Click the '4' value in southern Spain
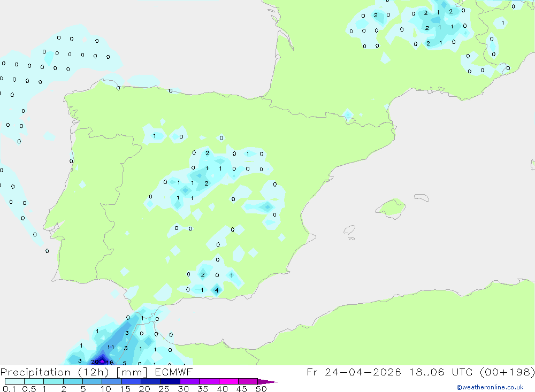535x392 pixels. pyautogui.click(x=217, y=291)
